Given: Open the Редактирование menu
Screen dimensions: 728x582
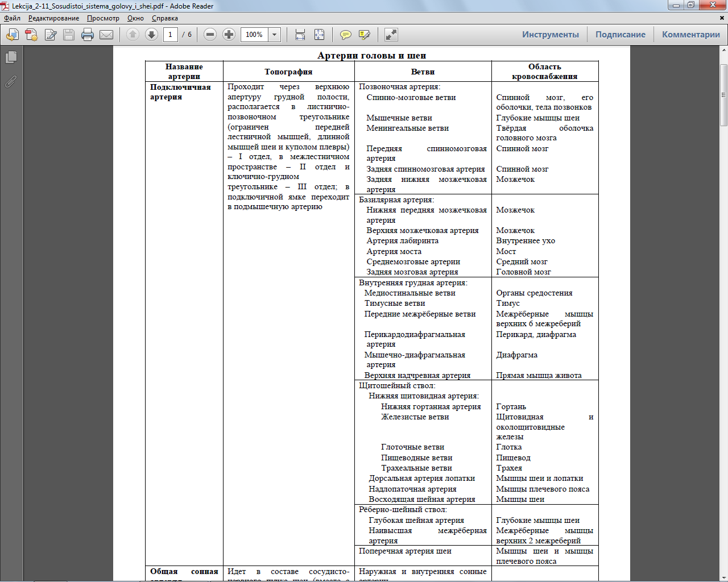Looking at the screenshot, I should tap(54, 18).
